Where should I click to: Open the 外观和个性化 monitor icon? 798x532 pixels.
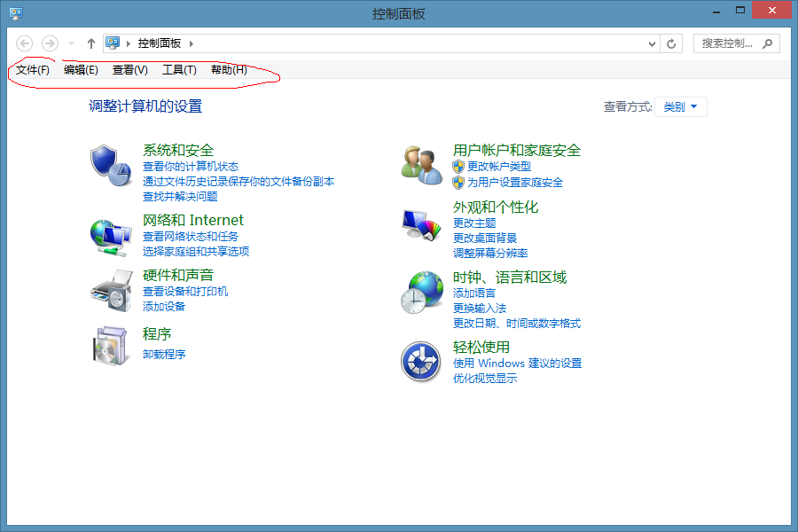pos(422,224)
